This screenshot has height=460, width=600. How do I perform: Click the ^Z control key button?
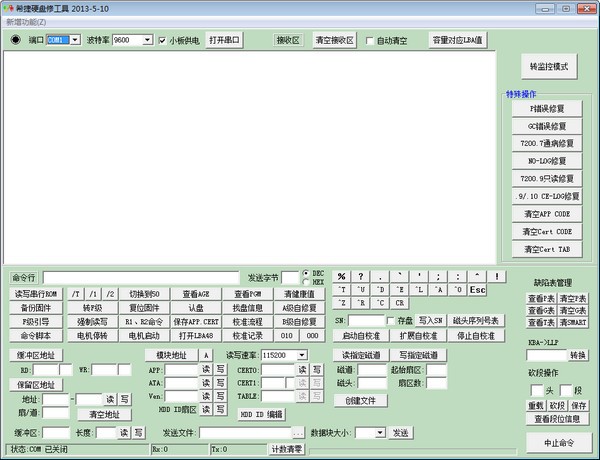click(x=342, y=303)
